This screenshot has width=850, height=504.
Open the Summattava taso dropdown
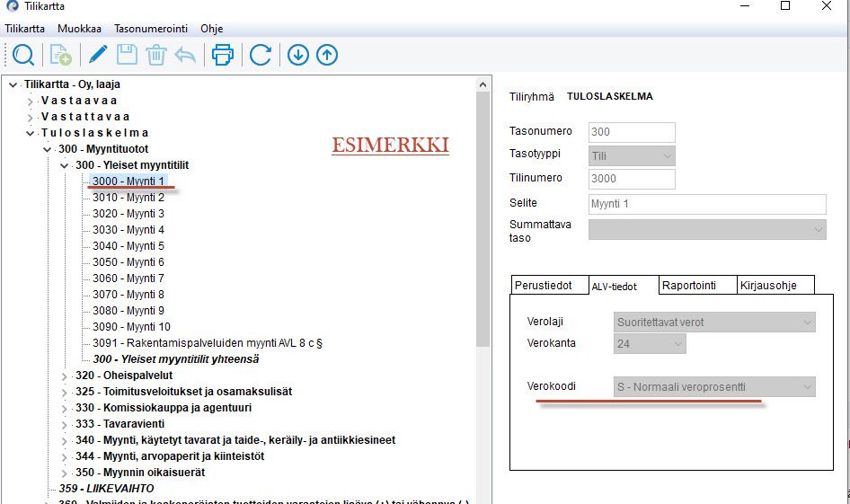click(x=707, y=230)
